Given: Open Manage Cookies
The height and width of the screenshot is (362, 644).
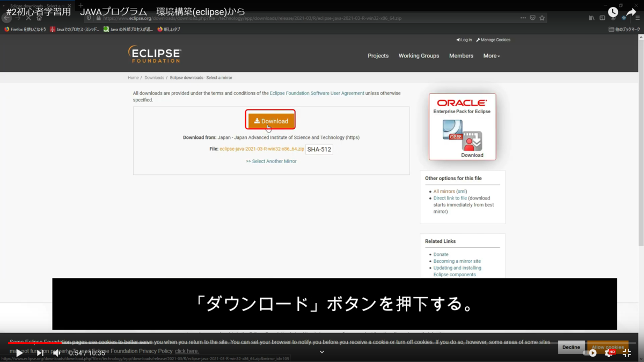Looking at the screenshot, I should 493,40.
